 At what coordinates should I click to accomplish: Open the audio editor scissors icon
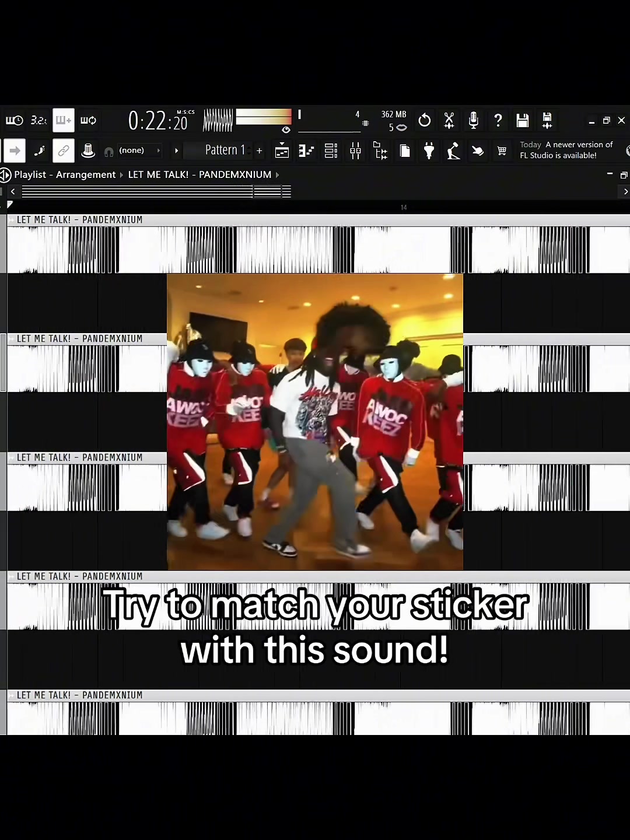[x=449, y=121]
